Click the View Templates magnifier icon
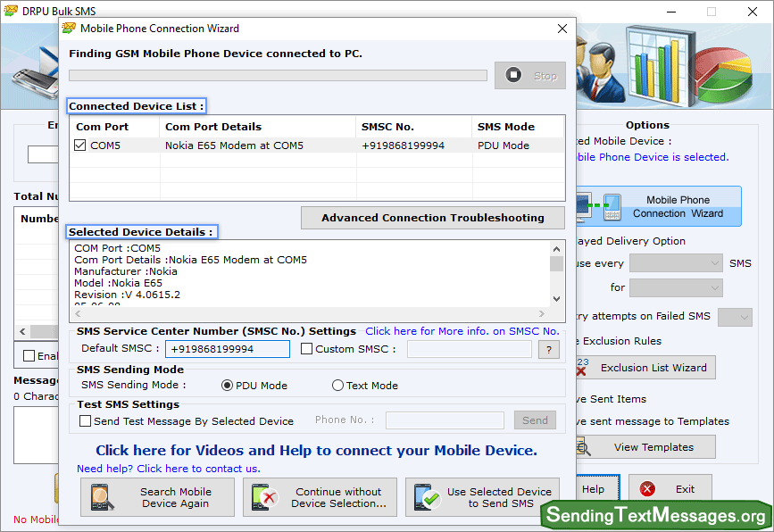Viewport: 774px width, 532px height. click(584, 447)
